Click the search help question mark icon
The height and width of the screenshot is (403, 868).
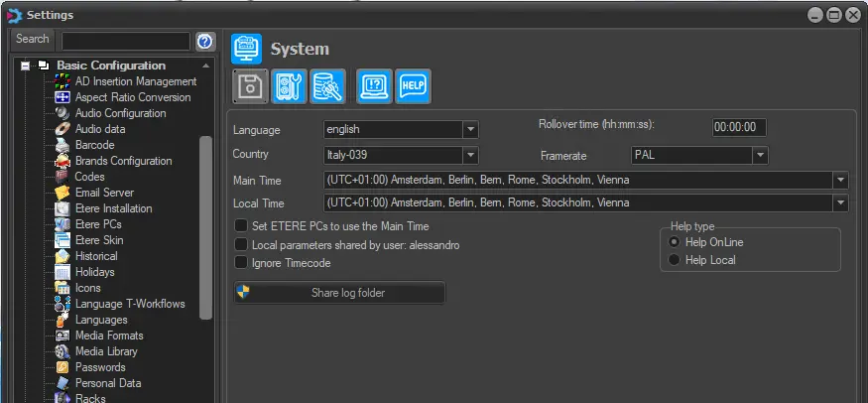(205, 41)
